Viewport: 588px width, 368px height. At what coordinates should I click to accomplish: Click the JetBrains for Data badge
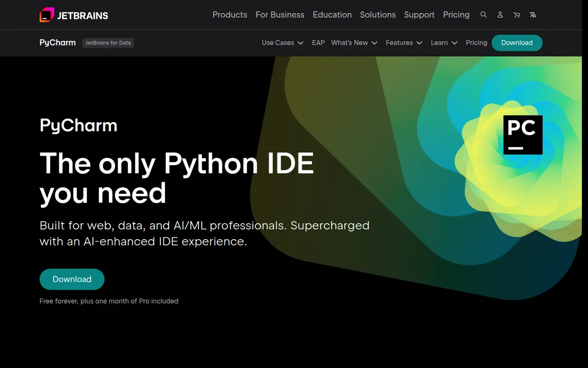coord(108,43)
